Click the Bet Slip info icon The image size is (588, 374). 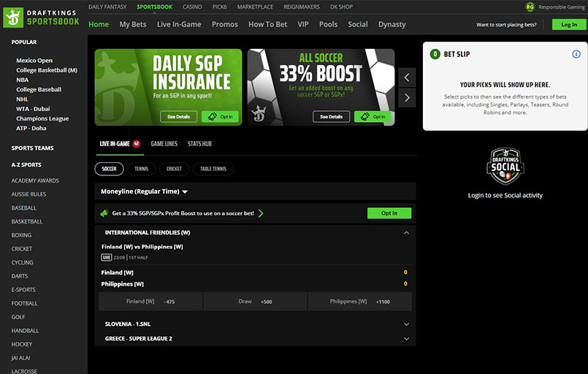[576, 54]
